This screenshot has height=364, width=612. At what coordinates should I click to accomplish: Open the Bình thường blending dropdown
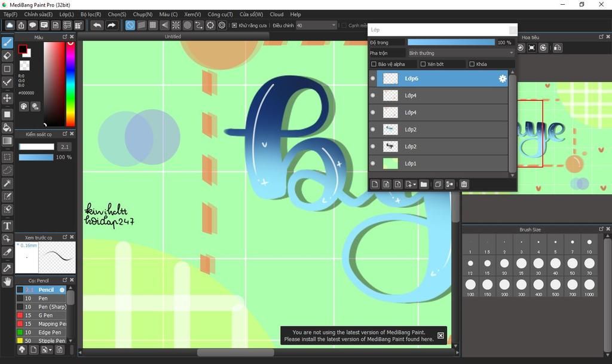pyautogui.click(x=461, y=53)
